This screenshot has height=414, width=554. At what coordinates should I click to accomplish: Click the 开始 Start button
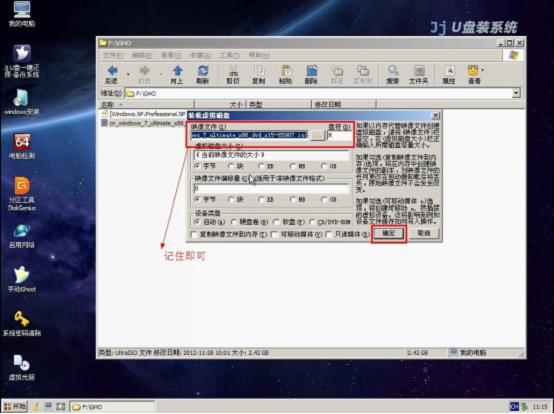pos(14,406)
